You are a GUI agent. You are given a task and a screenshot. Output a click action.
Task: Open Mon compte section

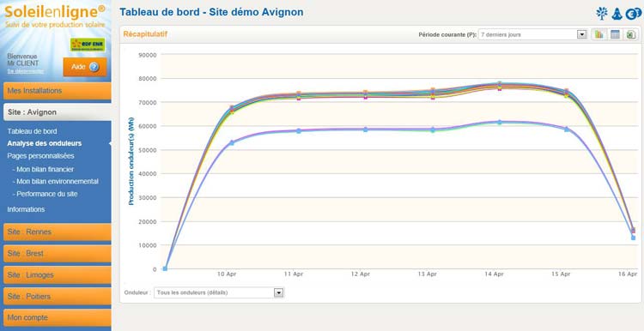[x=57, y=317]
